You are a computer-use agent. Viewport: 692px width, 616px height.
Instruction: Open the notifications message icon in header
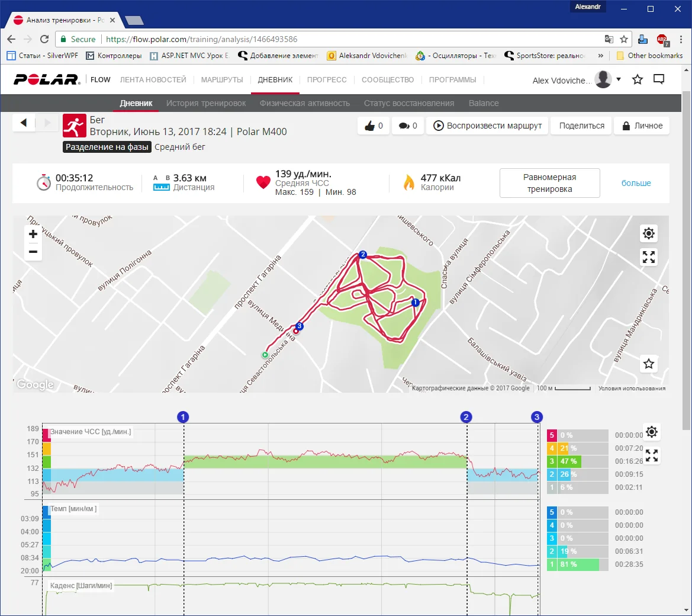(x=659, y=79)
